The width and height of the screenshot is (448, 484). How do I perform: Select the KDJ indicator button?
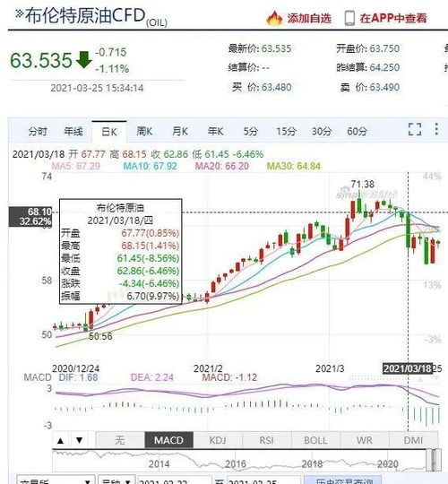click(218, 440)
